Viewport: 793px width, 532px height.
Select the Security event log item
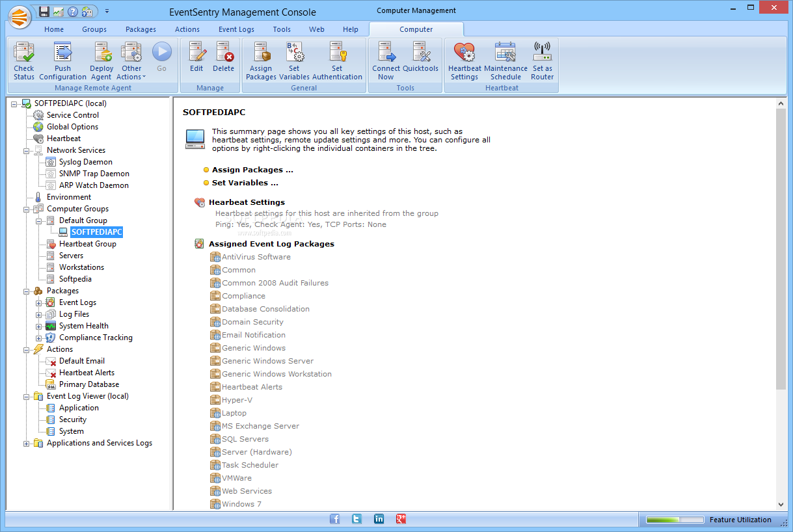(x=73, y=419)
